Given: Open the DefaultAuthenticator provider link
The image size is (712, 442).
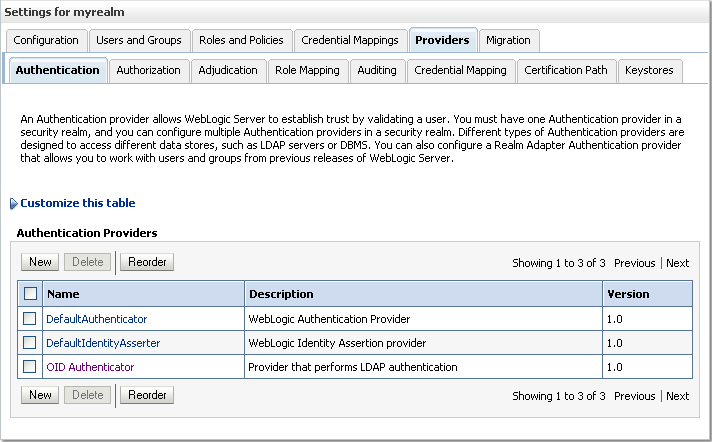Looking at the screenshot, I should click(97, 319).
